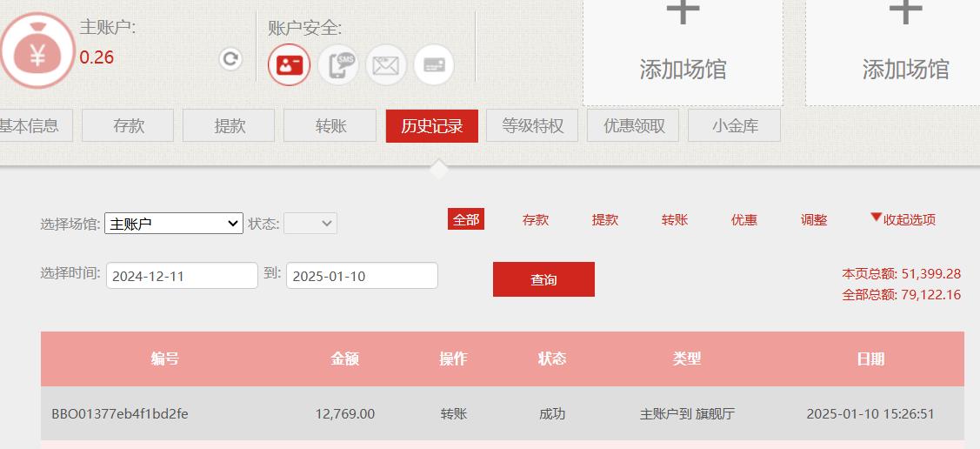Click the main account balance 0.26

point(97,58)
